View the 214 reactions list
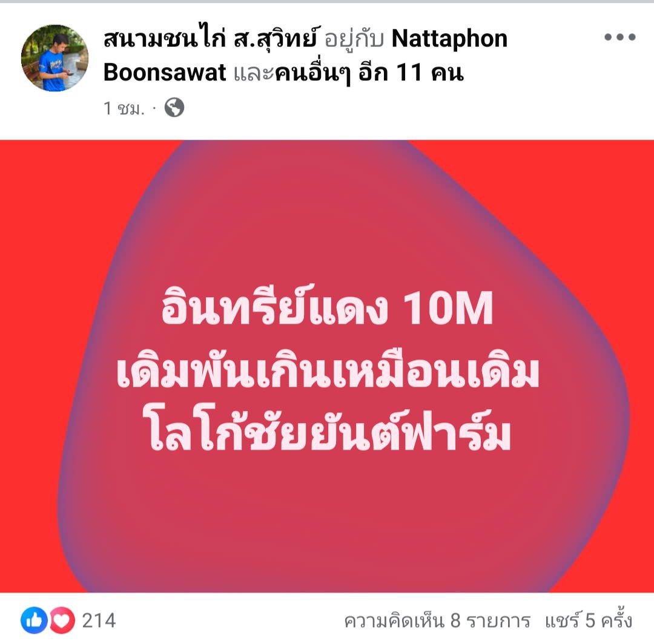Viewport: 654px width, 644px height. pyautogui.click(x=99, y=620)
